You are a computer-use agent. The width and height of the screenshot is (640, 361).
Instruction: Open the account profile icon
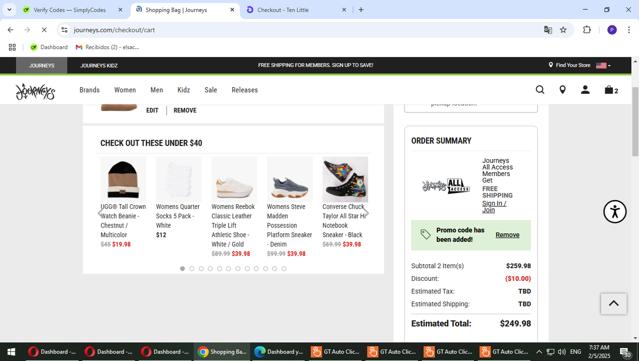[585, 90]
